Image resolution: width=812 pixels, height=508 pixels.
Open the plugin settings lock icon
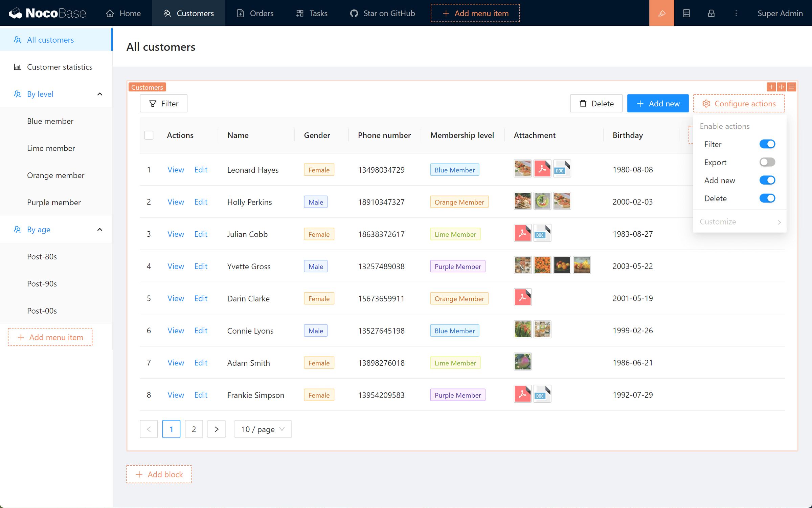click(x=712, y=13)
